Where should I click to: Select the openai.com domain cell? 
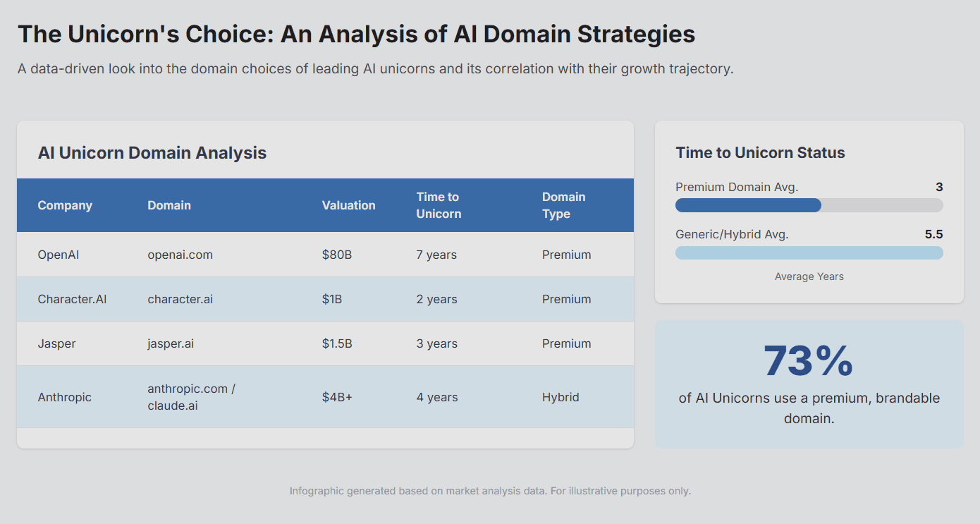[180, 255]
